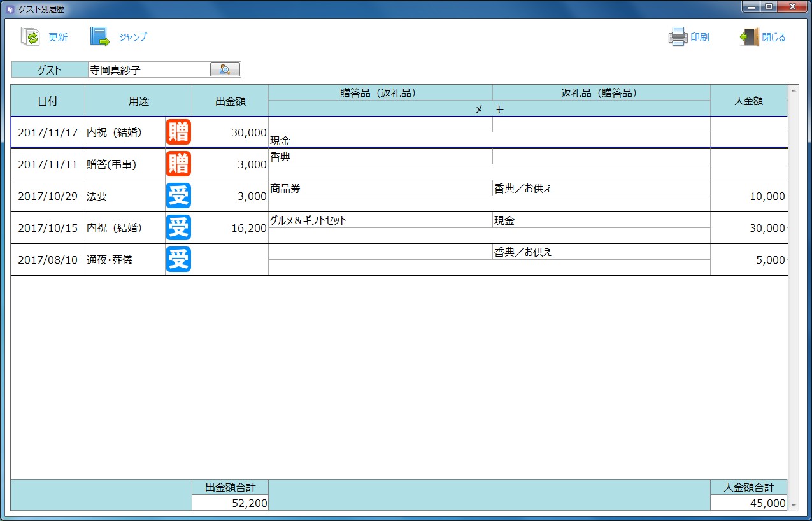Click the グルメ&ギフトセット gift cell
The height and width of the screenshot is (521, 812).
pyautogui.click(x=380, y=220)
